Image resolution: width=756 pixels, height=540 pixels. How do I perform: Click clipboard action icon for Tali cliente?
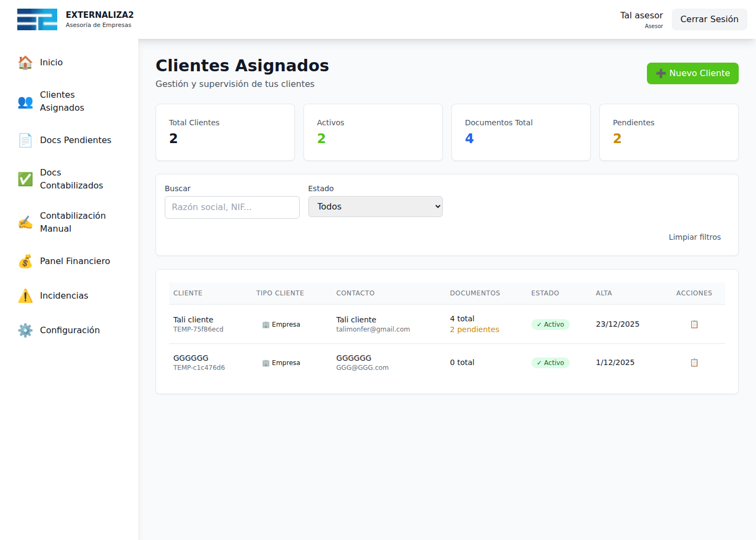tap(694, 325)
